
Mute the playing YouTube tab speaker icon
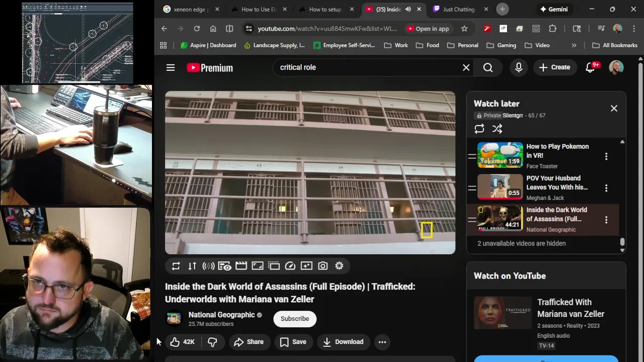point(408,9)
